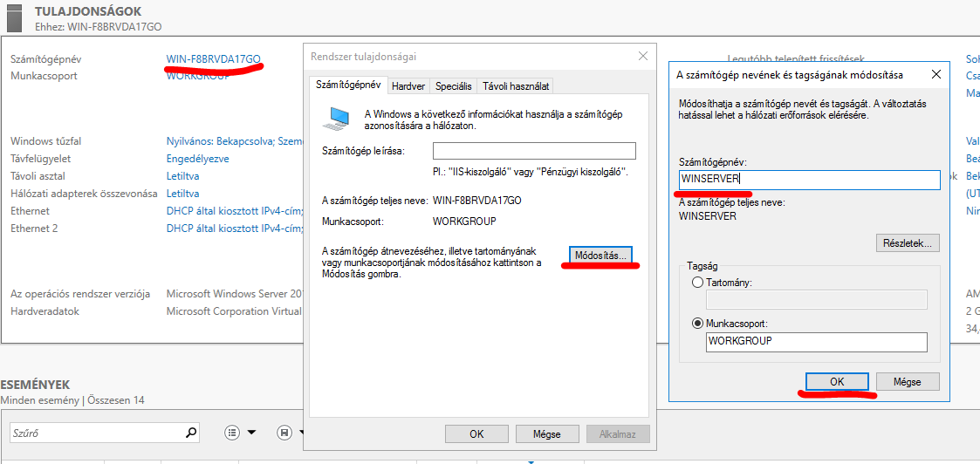Select the Munkacsoport radio button
980x464 pixels.
point(697,323)
